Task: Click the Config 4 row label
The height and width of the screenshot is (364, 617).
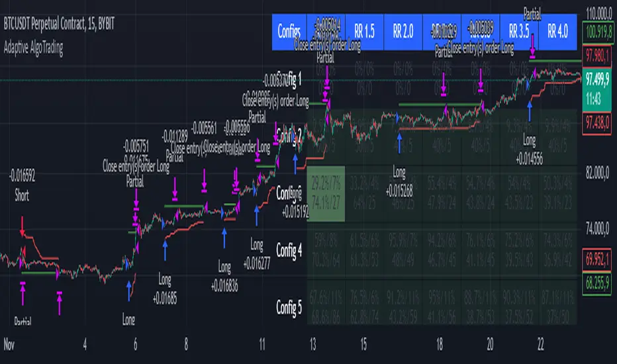Action: tap(289, 250)
